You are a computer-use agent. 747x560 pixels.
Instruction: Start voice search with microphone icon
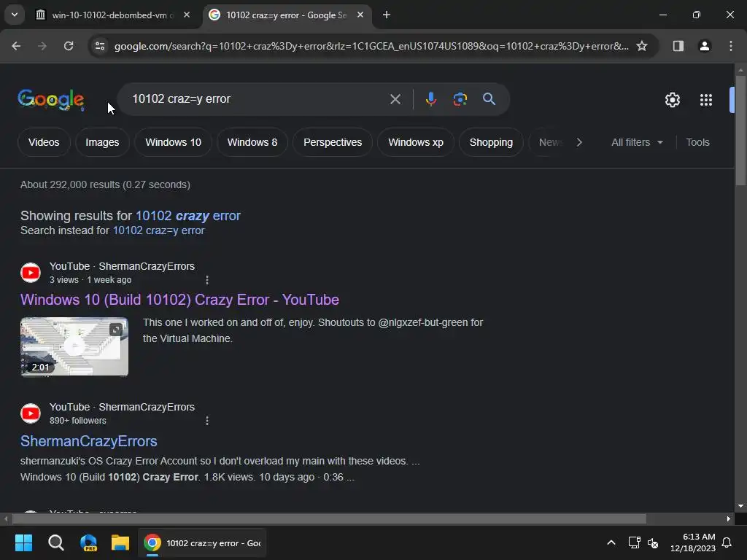(x=430, y=99)
